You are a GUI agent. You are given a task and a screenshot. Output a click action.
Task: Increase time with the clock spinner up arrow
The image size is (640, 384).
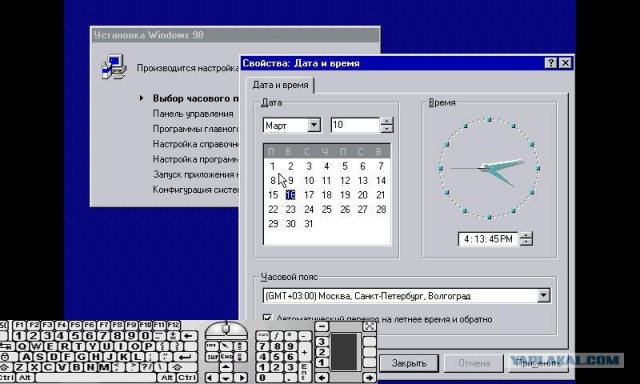point(527,235)
